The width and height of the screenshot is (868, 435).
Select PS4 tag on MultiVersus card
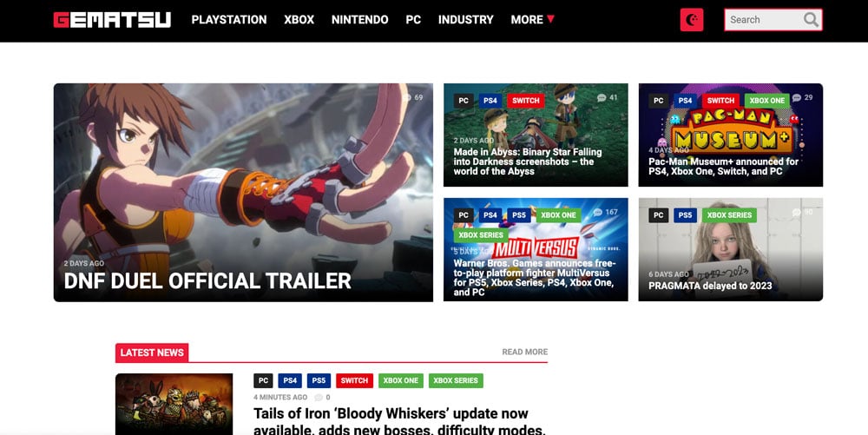490,215
